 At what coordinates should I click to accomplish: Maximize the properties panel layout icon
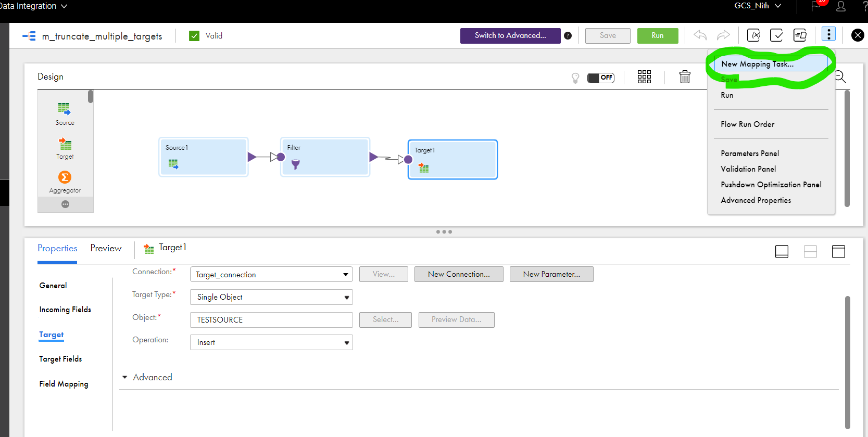click(x=838, y=252)
